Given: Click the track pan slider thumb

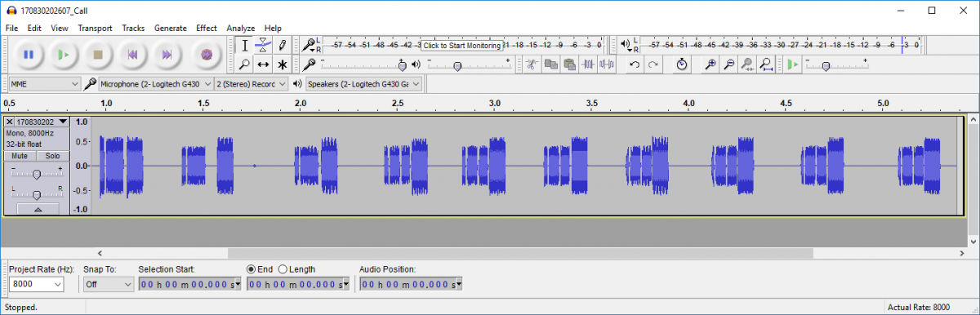Looking at the screenshot, I should coord(37,194).
